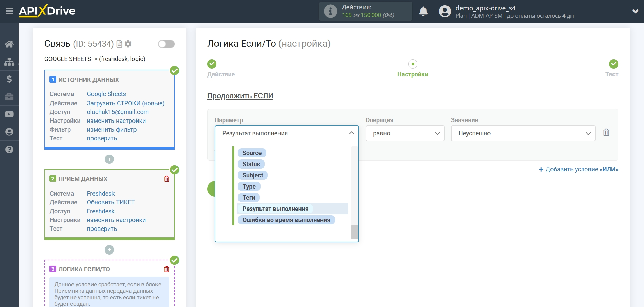Screen dimensions: 644x307
Task: Go to Тест step
Action: (614, 64)
